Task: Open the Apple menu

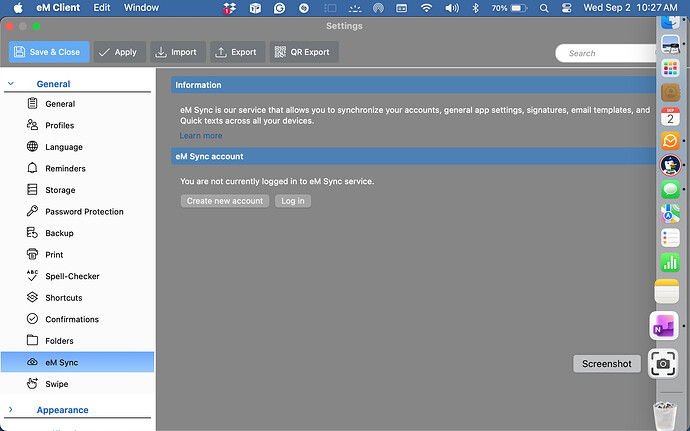Action: pos(18,8)
